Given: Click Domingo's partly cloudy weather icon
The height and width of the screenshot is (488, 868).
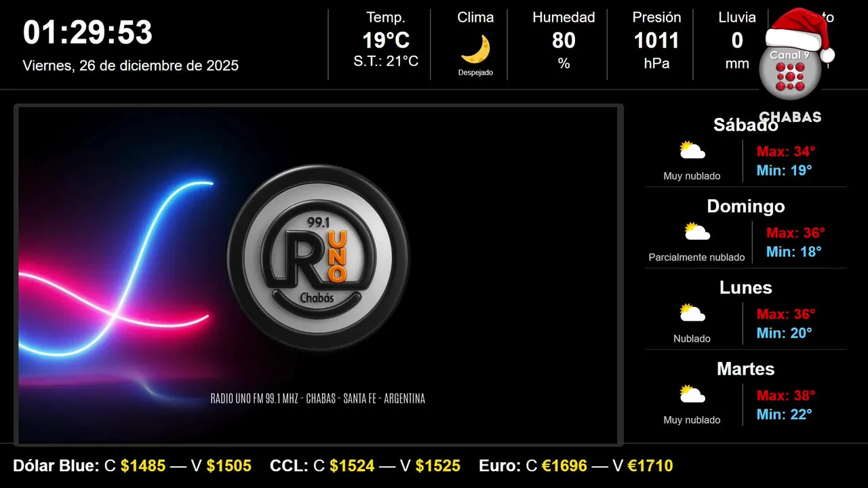Looking at the screenshot, I should 697,232.
